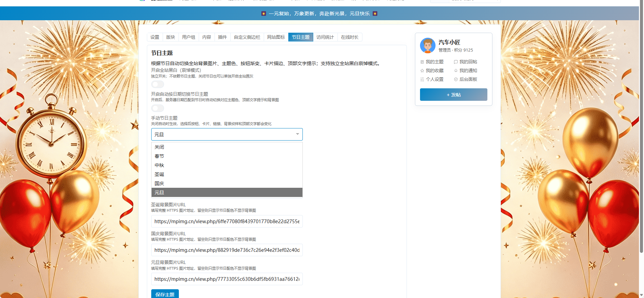Open the 后台面板 link
The image size is (644, 298).
click(468, 80)
